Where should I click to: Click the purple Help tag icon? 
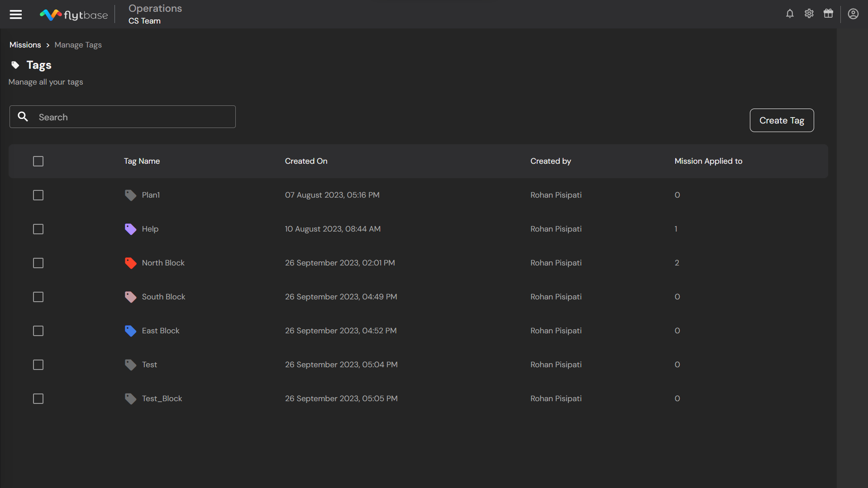coord(130,229)
